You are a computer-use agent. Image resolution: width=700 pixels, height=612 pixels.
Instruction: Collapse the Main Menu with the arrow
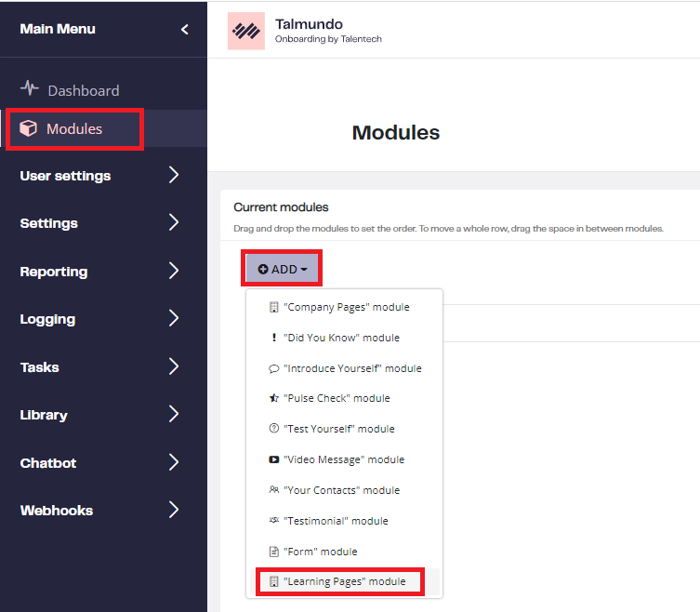[x=184, y=30]
